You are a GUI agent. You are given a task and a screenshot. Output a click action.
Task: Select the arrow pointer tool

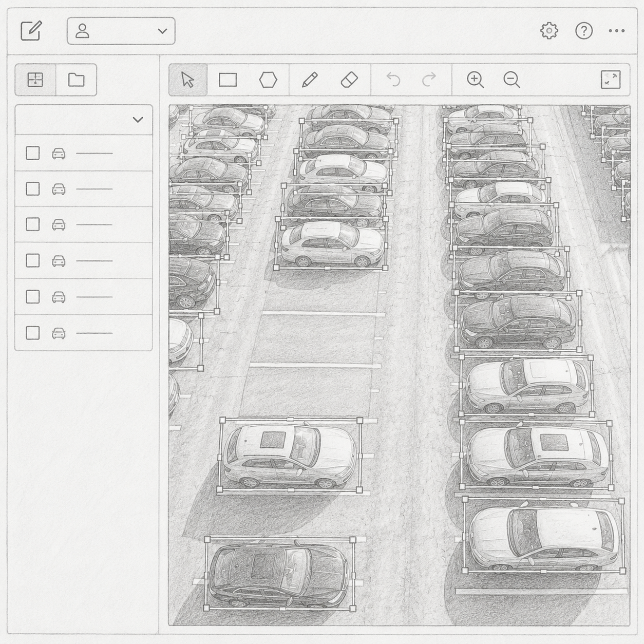[x=188, y=80]
